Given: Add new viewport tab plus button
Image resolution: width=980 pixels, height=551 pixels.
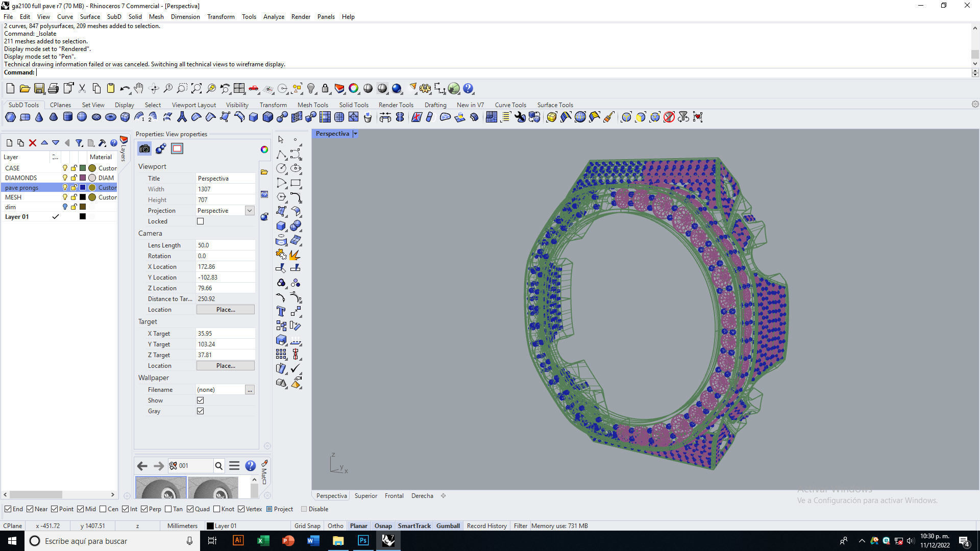Looking at the screenshot, I should tap(443, 496).
